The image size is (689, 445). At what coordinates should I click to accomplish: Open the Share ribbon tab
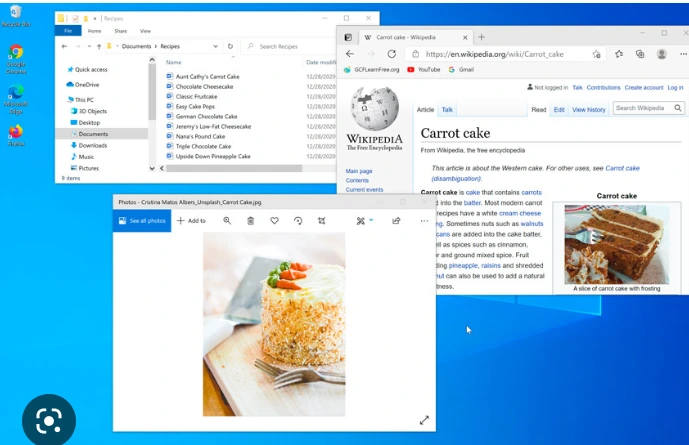[x=121, y=31]
